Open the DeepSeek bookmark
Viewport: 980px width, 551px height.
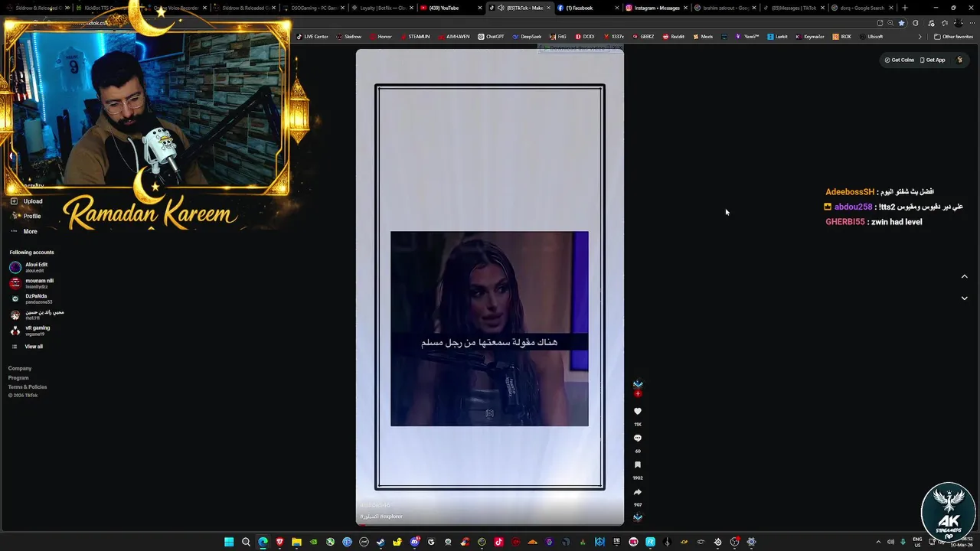527,37
